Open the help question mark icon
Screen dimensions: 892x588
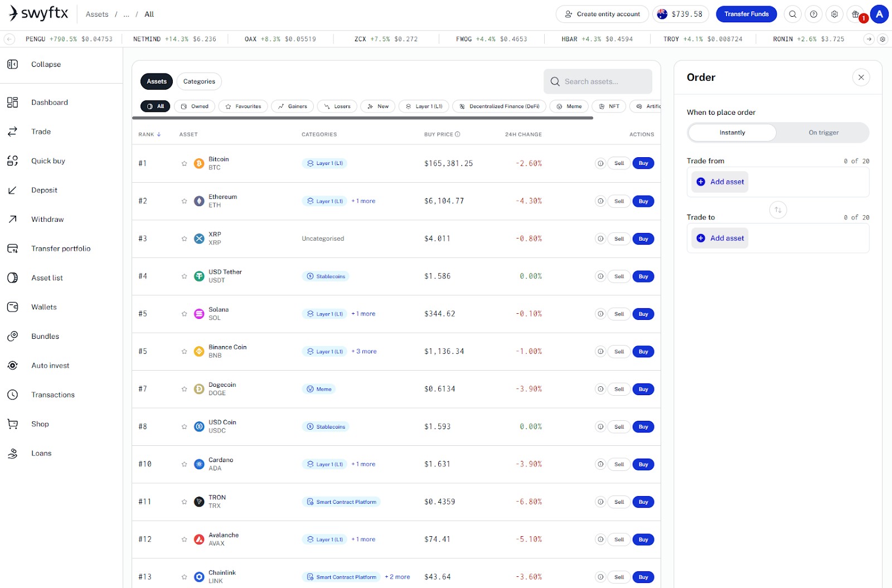point(814,14)
